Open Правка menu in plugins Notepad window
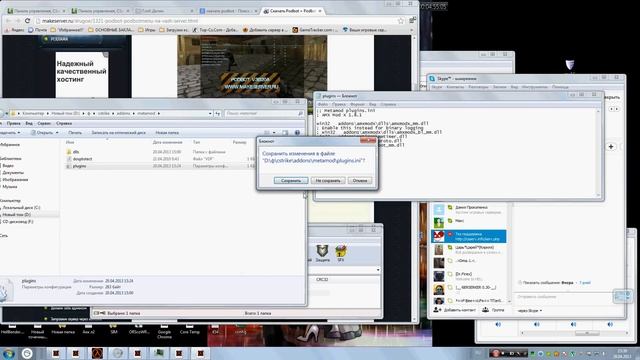This screenshot has height=360, width=640. (338, 104)
